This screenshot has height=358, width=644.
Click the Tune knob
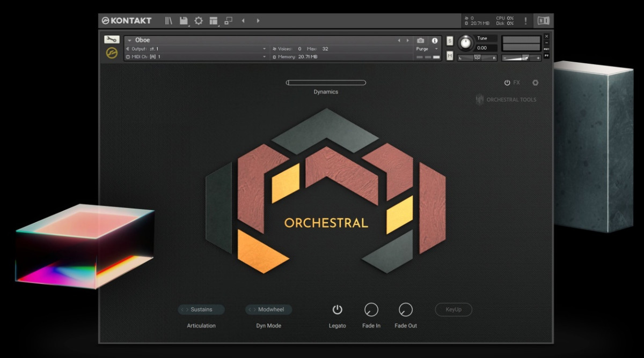(x=466, y=43)
